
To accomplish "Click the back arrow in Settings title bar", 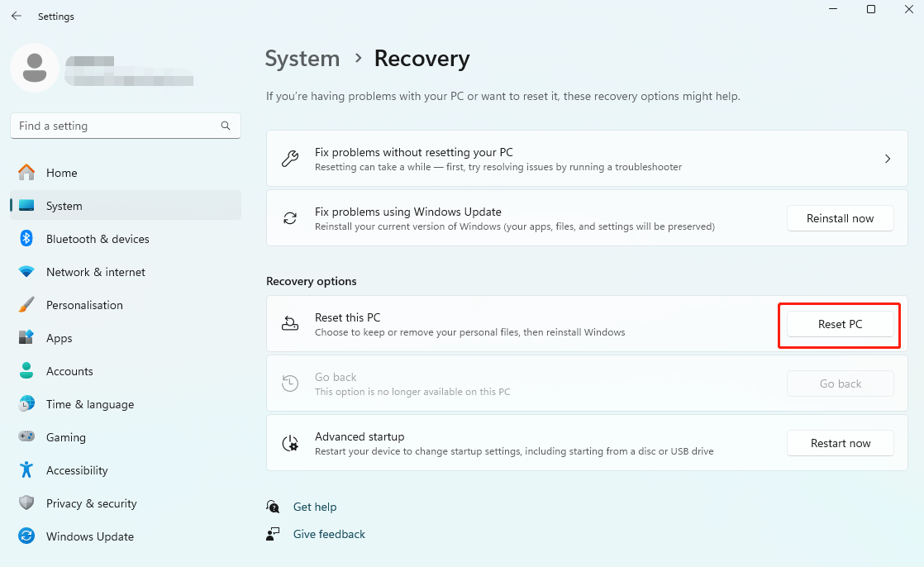I will (16, 16).
